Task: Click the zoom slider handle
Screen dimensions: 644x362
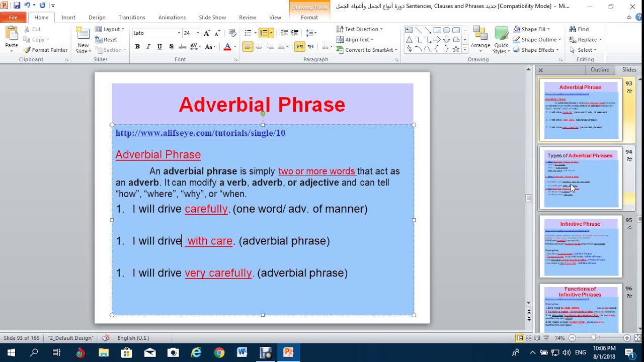Action: pos(594,338)
